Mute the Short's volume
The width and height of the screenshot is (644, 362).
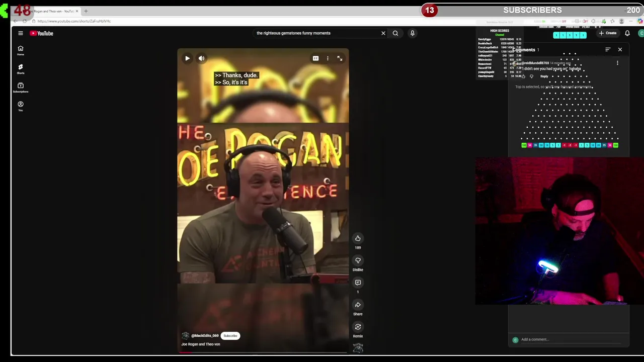click(201, 58)
